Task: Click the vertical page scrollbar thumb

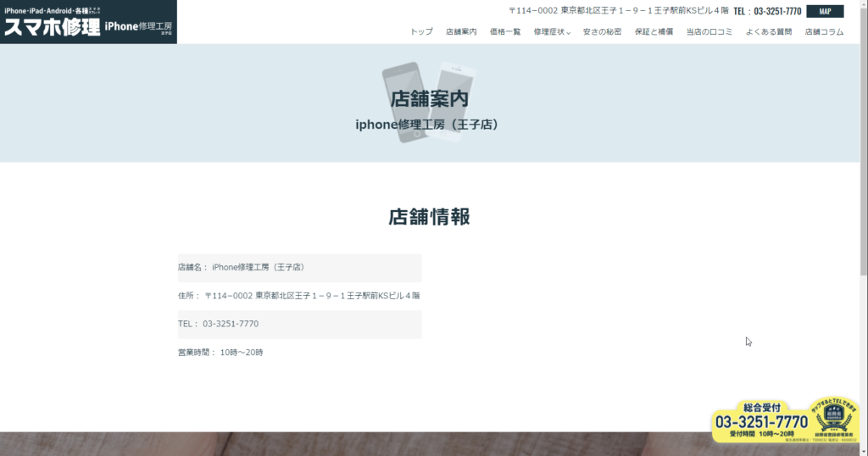Action: (864, 141)
